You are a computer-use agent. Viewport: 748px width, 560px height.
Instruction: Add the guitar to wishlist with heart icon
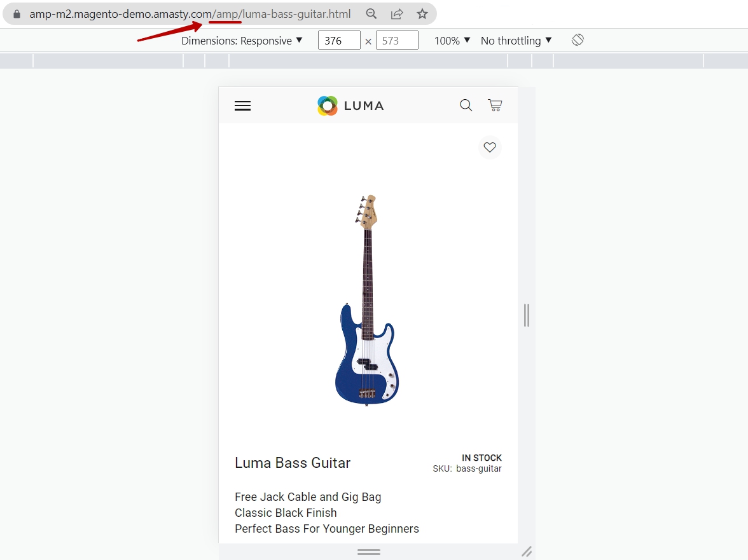click(490, 147)
